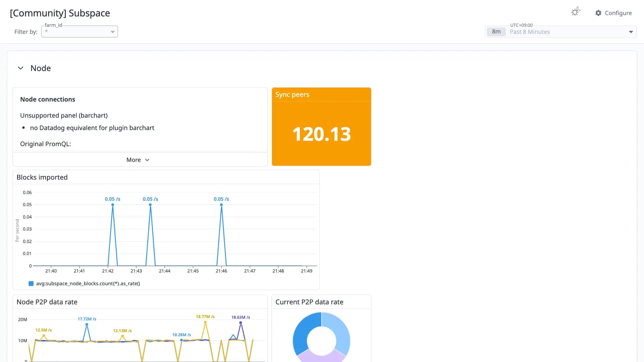The width and height of the screenshot is (644, 362).
Task: Click the 8m time badge
Action: [x=496, y=32]
